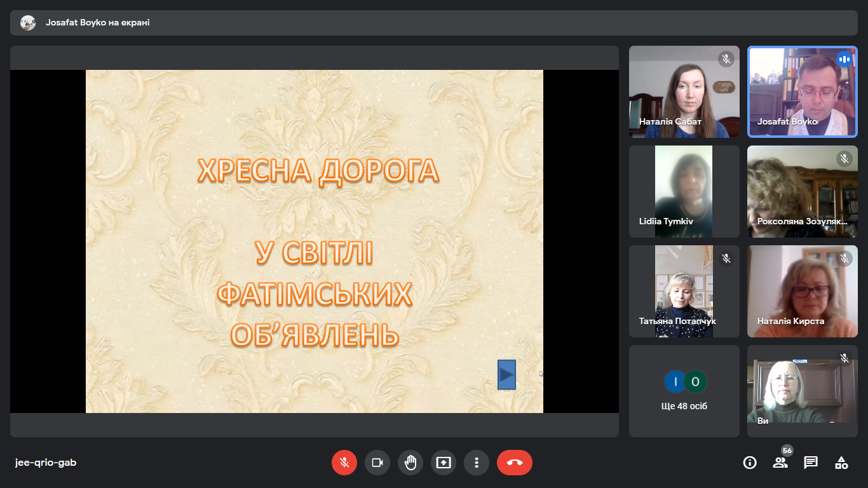The width and height of the screenshot is (868, 488).
Task: Click the blue next-slide arrow on presentation
Action: [x=506, y=374]
